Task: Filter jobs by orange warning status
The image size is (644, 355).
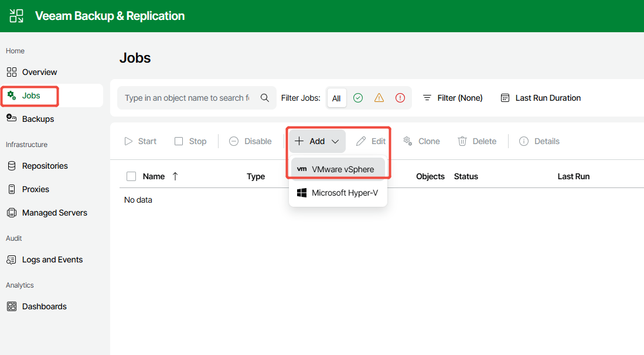Action: coord(379,98)
